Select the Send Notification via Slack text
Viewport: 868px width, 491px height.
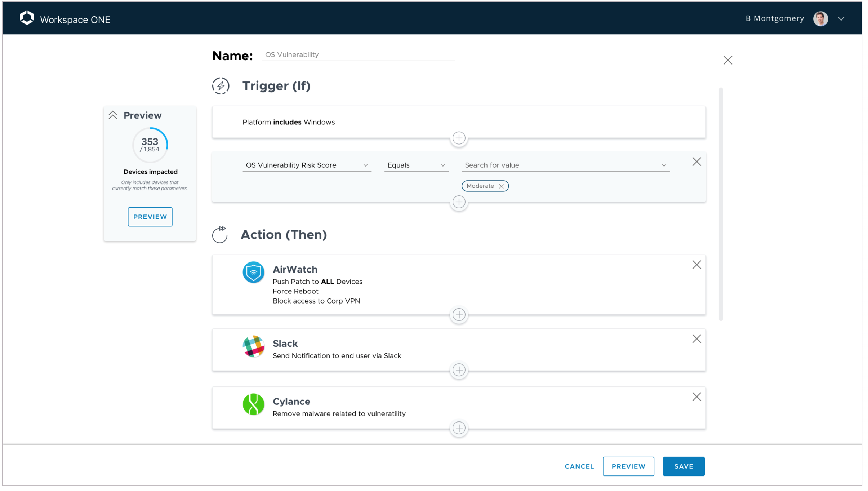337,356
